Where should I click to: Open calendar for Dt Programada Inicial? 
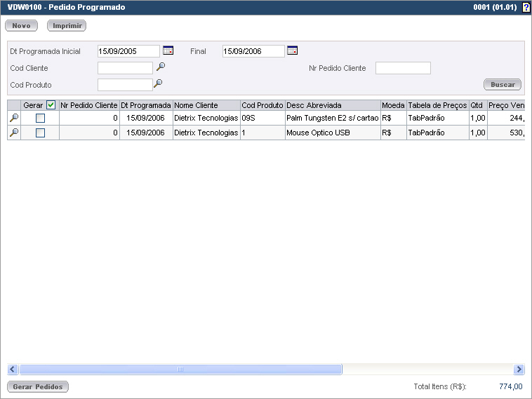(168, 50)
